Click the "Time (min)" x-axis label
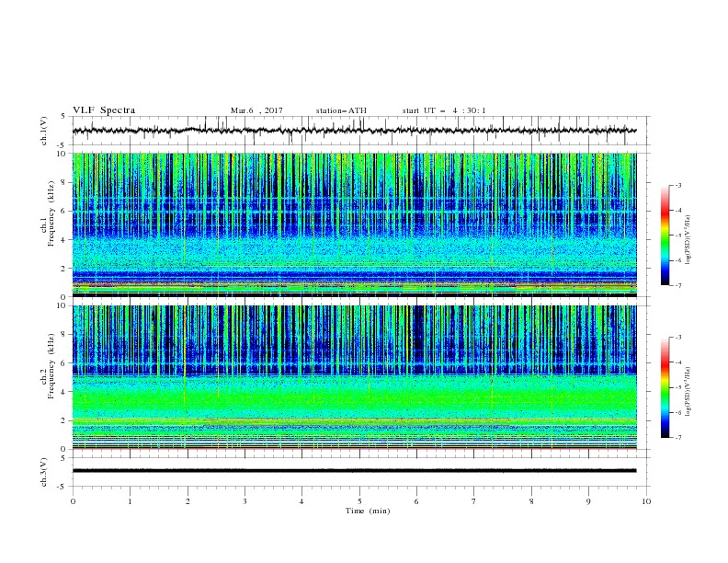The image size is (728, 563). pyautogui.click(x=368, y=511)
